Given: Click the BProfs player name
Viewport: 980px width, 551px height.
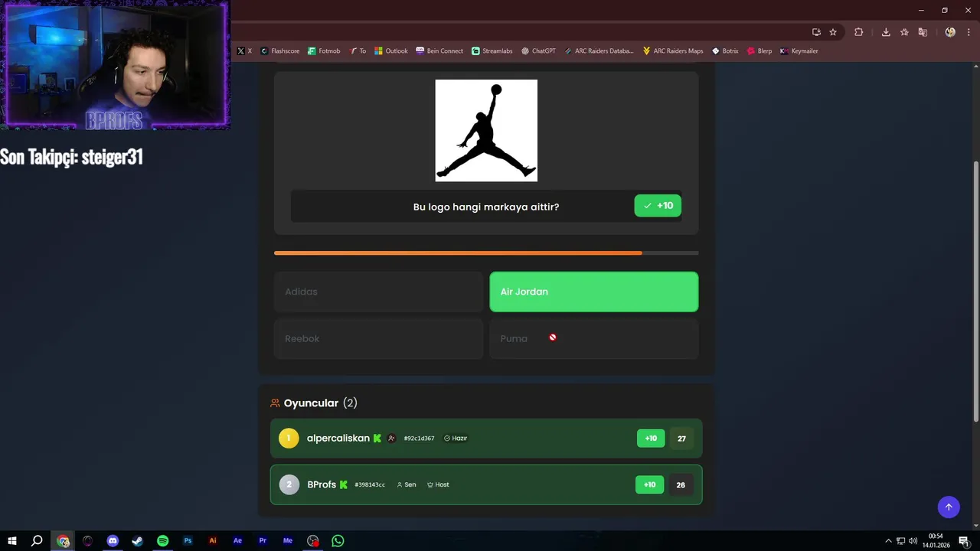Looking at the screenshot, I should tap(322, 484).
